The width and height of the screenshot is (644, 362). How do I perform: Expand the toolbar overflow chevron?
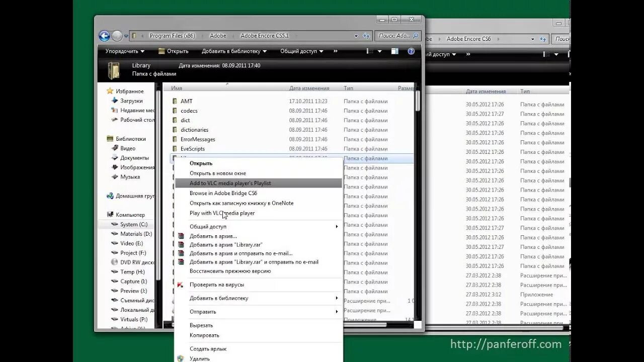click(335, 51)
